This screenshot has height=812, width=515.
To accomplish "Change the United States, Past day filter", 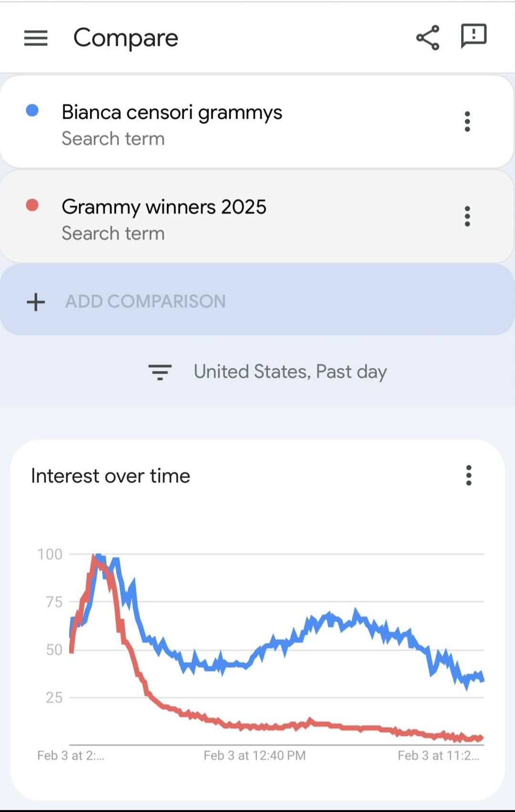I will click(x=290, y=372).
